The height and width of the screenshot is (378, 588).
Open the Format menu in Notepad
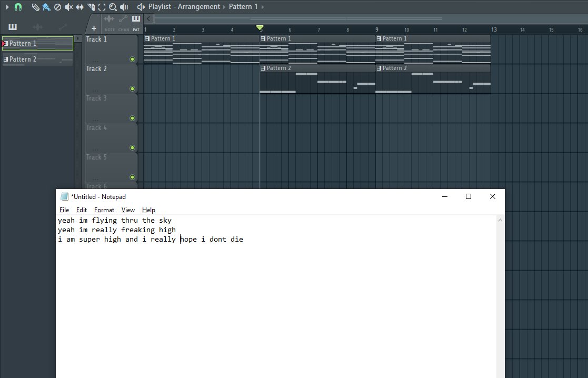[x=104, y=210]
